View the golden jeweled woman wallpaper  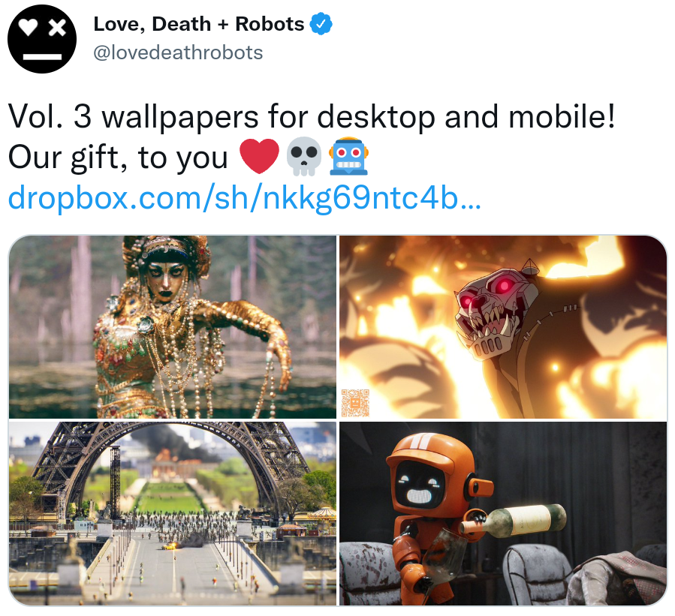coord(172,326)
